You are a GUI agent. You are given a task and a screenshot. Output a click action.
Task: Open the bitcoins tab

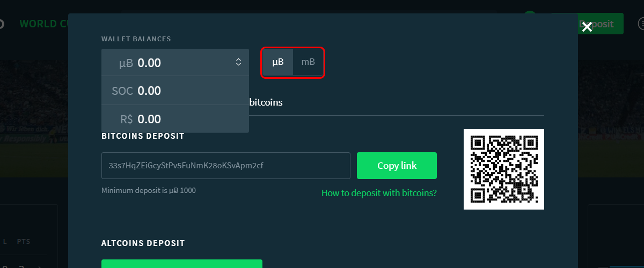266,102
